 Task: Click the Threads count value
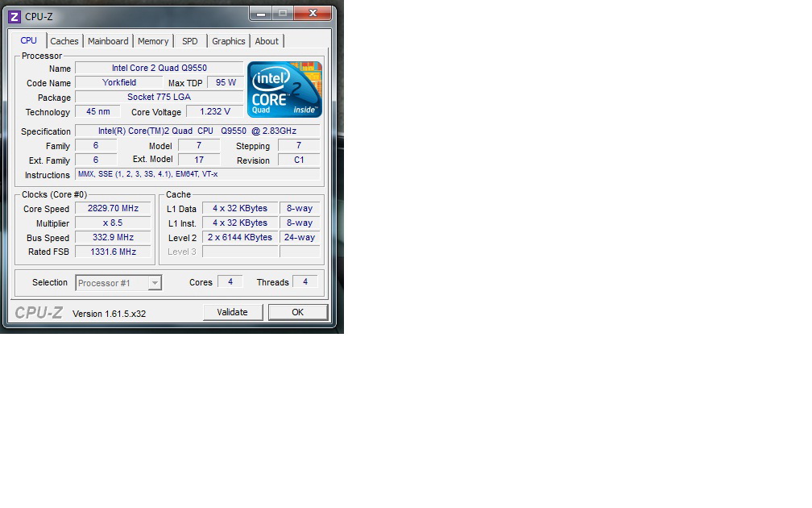(305, 281)
